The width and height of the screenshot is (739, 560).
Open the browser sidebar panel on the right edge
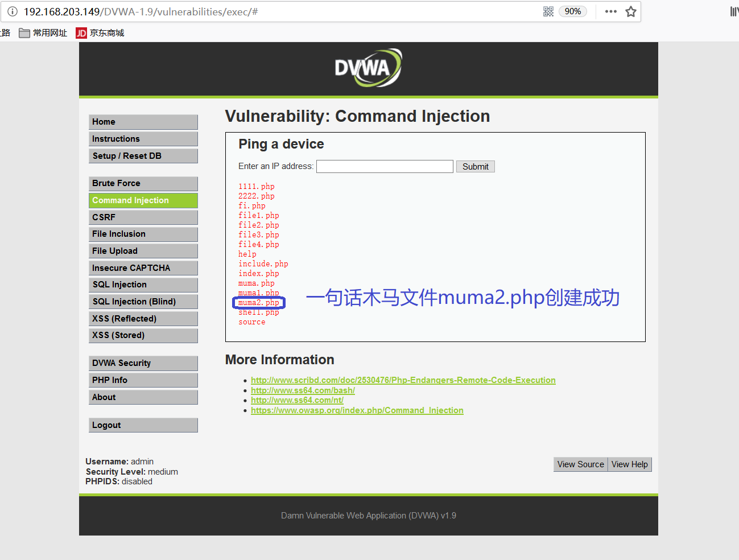tap(734, 11)
